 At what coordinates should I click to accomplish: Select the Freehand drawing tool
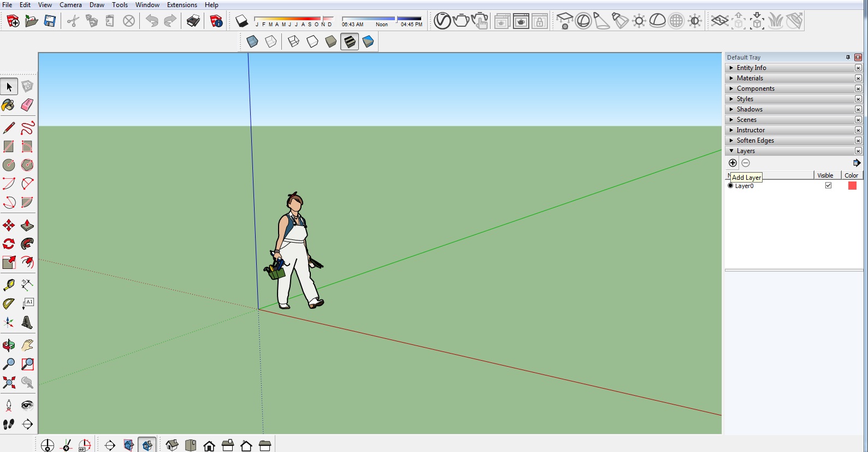point(27,128)
